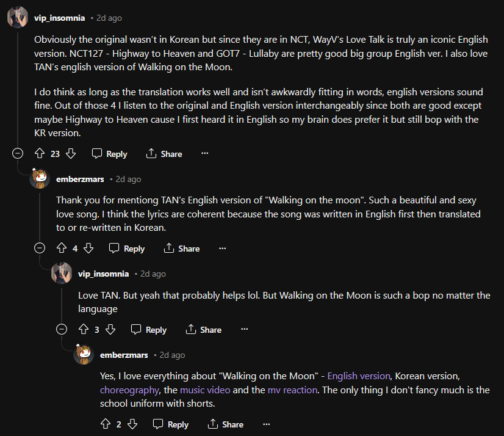This screenshot has height=436, width=504.
Task: Open the "mv reaction" link
Action: coord(292,390)
